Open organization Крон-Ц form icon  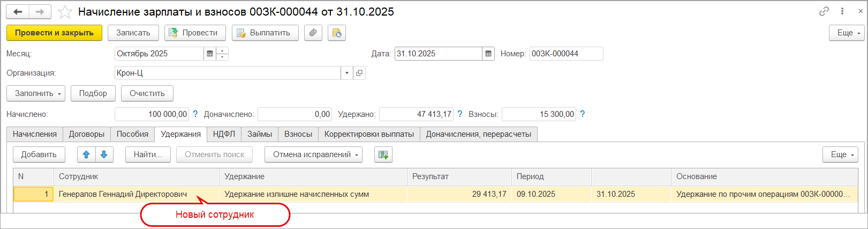click(x=359, y=73)
